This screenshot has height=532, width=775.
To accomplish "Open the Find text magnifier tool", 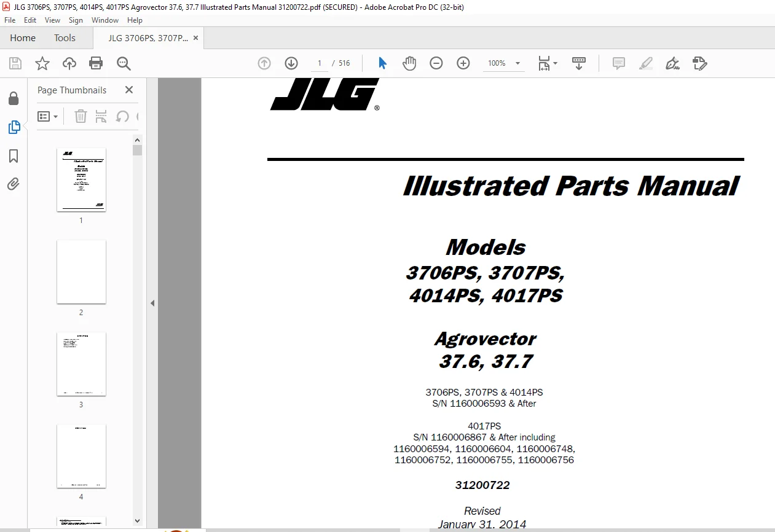I will click(x=124, y=63).
